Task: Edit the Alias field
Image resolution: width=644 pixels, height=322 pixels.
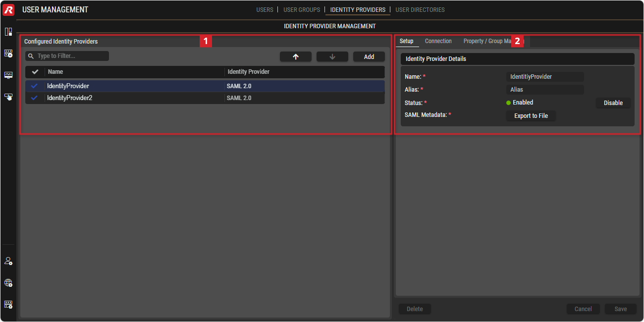Action: [x=545, y=90]
